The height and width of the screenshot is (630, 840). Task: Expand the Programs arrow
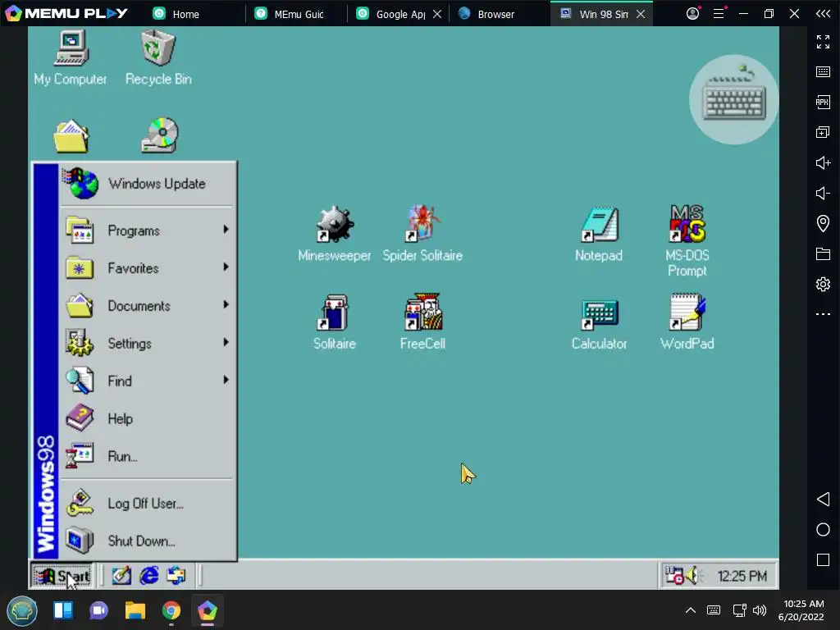coord(226,230)
